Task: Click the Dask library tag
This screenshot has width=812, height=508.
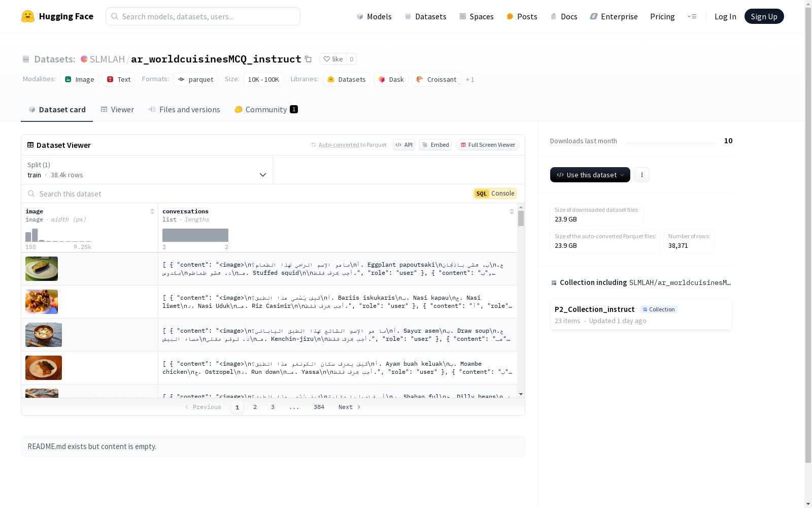Action: (x=391, y=79)
